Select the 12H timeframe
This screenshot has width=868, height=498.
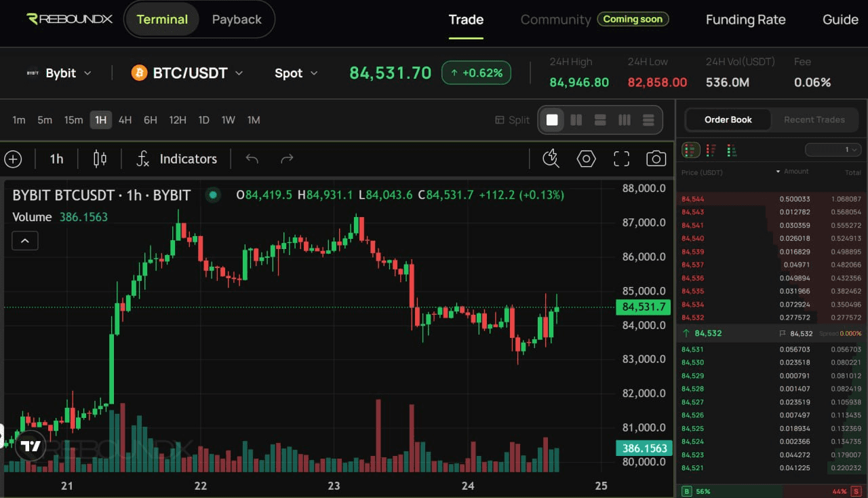tap(178, 120)
